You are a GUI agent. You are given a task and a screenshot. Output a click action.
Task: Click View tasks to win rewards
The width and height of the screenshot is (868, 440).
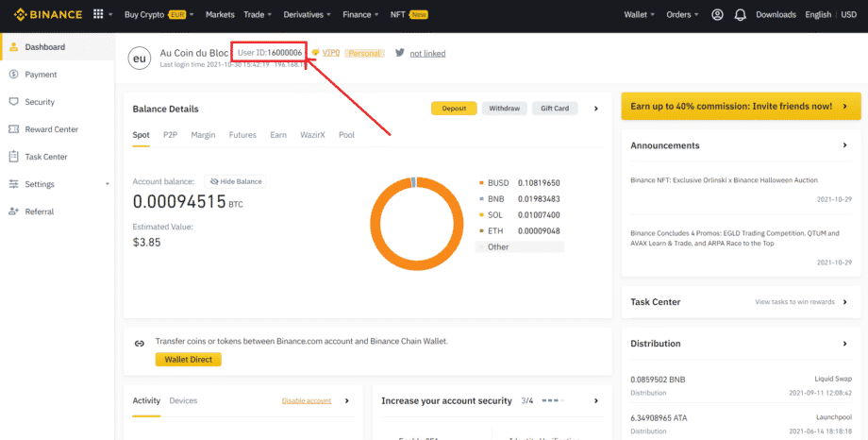point(794,302)
